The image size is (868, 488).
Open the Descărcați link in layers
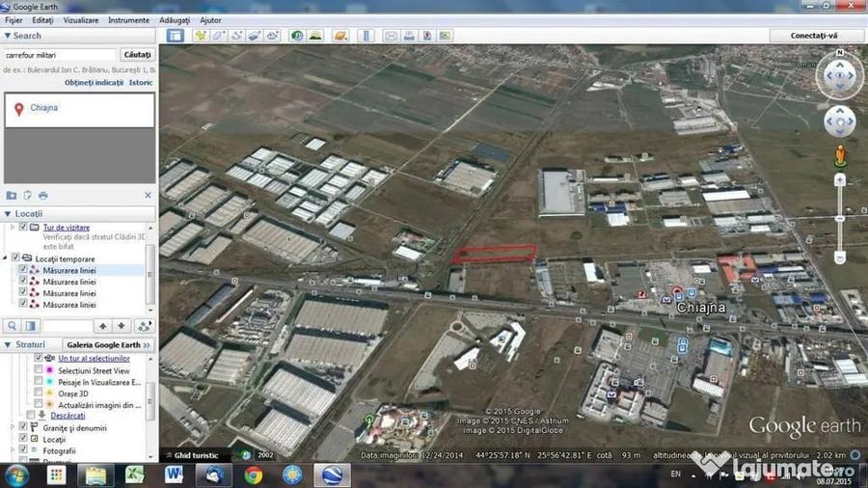click(x=68, y=416)
